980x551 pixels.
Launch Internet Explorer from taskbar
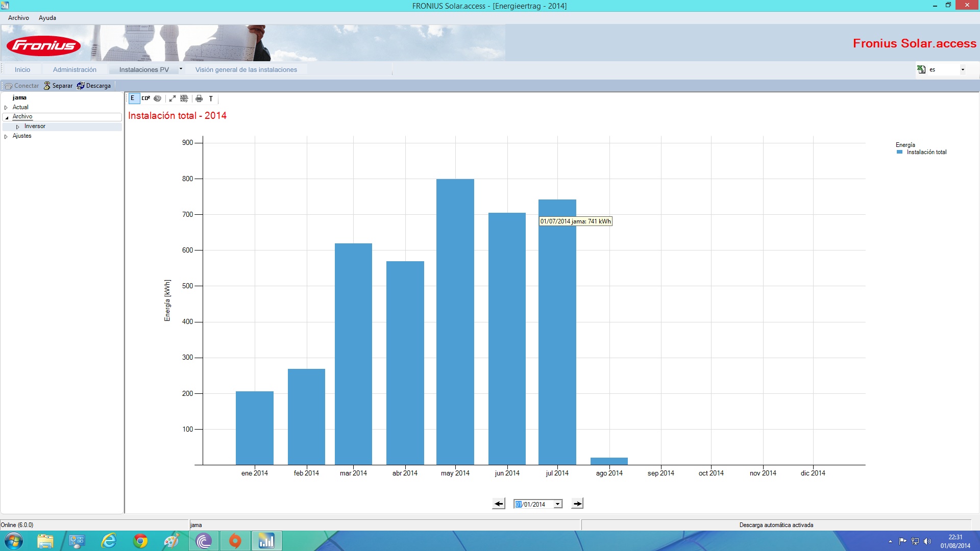(109, 541)
